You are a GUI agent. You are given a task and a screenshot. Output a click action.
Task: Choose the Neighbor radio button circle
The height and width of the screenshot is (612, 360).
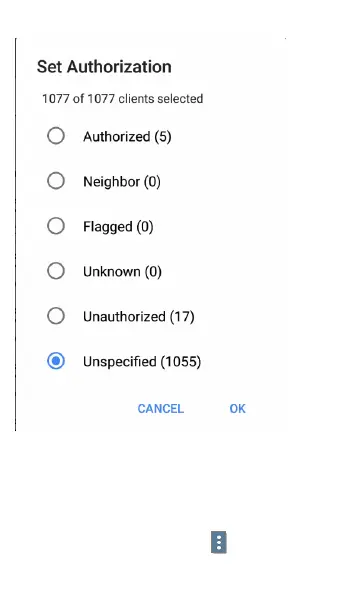(x=56, y=181)
